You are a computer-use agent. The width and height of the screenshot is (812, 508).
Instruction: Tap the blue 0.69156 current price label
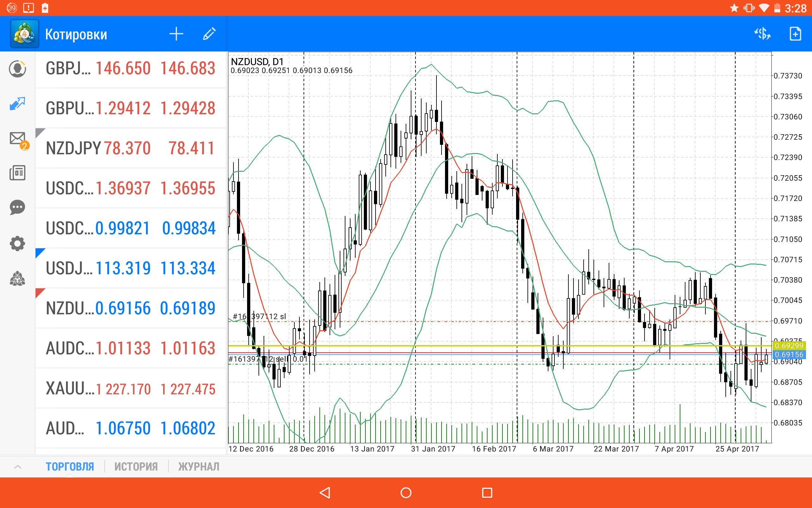click(x=789, y=354)
